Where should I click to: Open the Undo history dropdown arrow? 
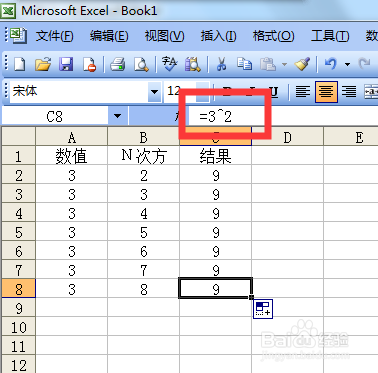click(x=347, y=64)
